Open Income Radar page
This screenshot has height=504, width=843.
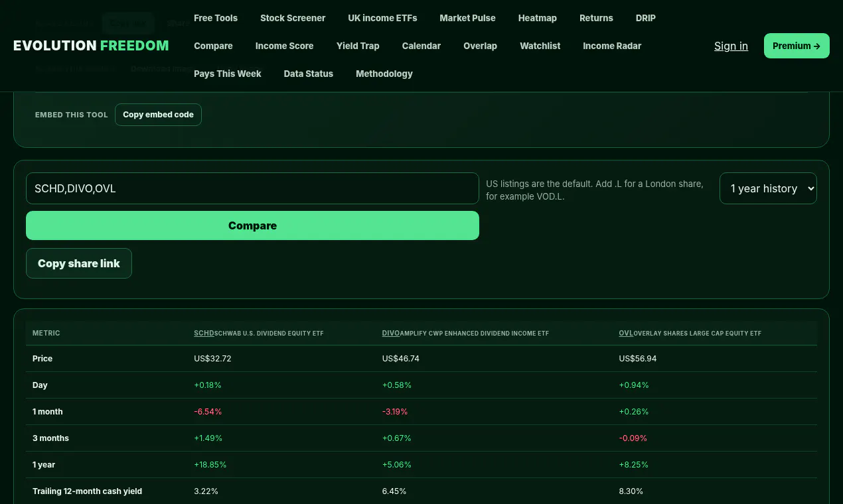(612, 46)
